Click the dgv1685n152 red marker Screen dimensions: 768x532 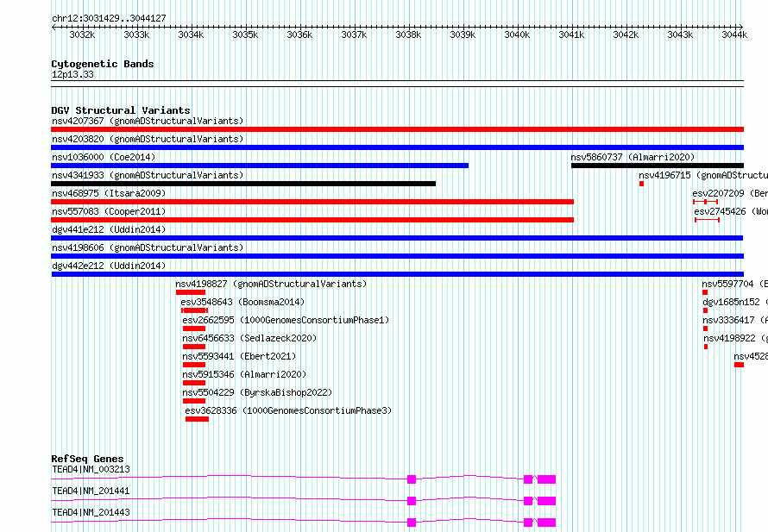705,310
